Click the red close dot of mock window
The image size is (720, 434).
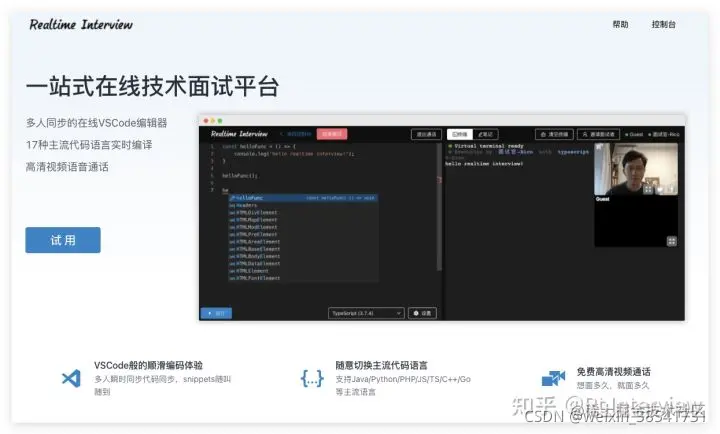206,121
